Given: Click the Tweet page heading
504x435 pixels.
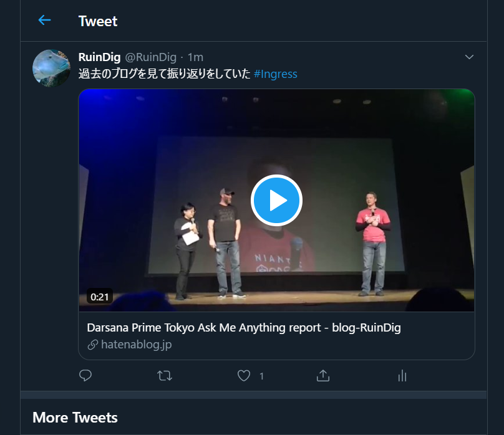Looking at the screenshot, I should (x=98, y=21).
